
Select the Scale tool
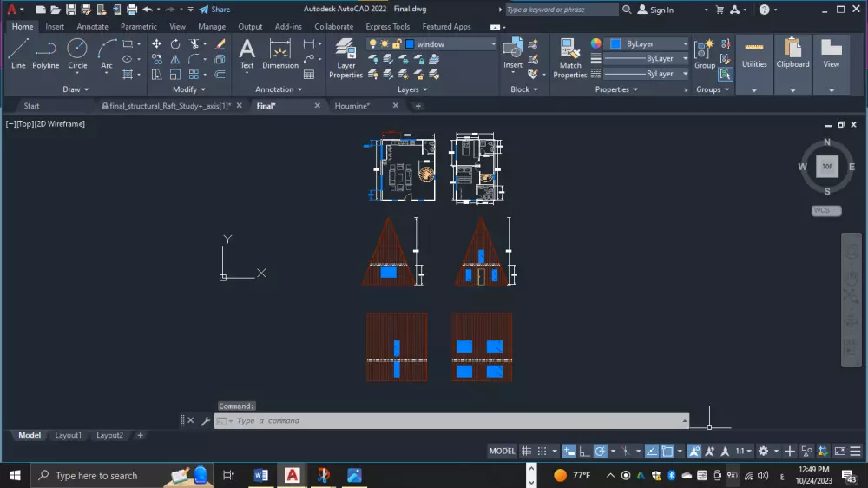tap(175, 74)
